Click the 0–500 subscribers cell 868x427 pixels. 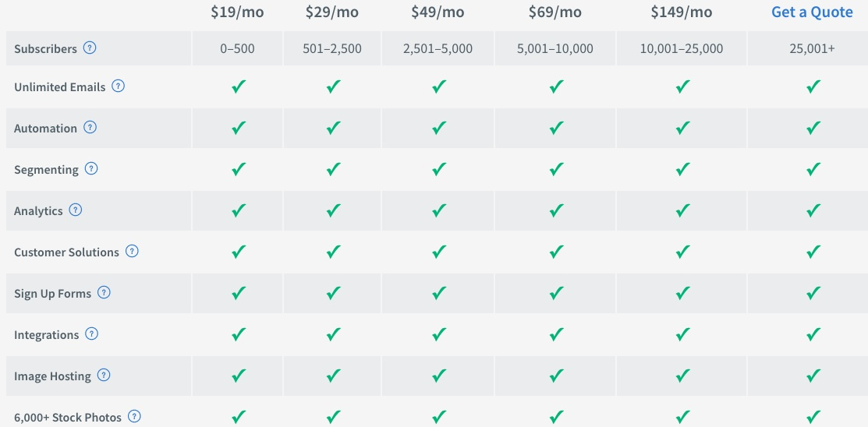tap(238, 48)
